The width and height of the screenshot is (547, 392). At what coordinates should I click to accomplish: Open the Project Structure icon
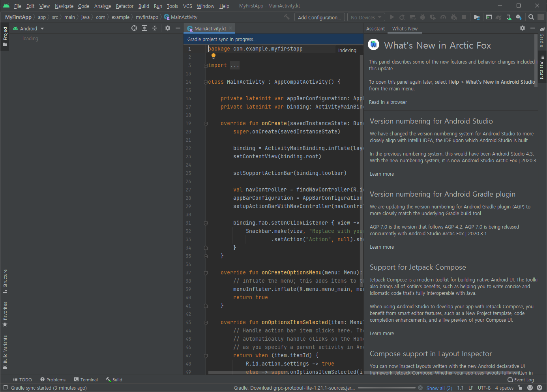[477, 17]
